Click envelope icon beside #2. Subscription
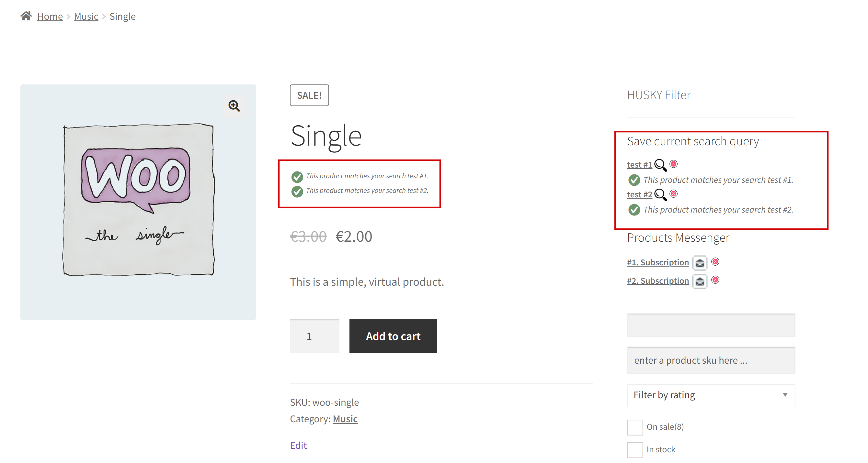 tap(700, 281)
